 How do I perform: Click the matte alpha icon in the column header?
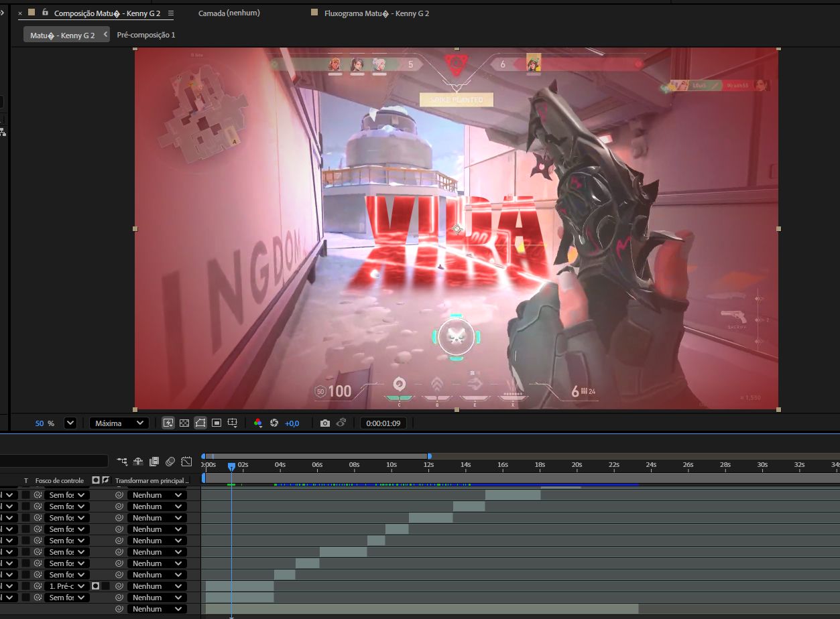coord(96,480)
